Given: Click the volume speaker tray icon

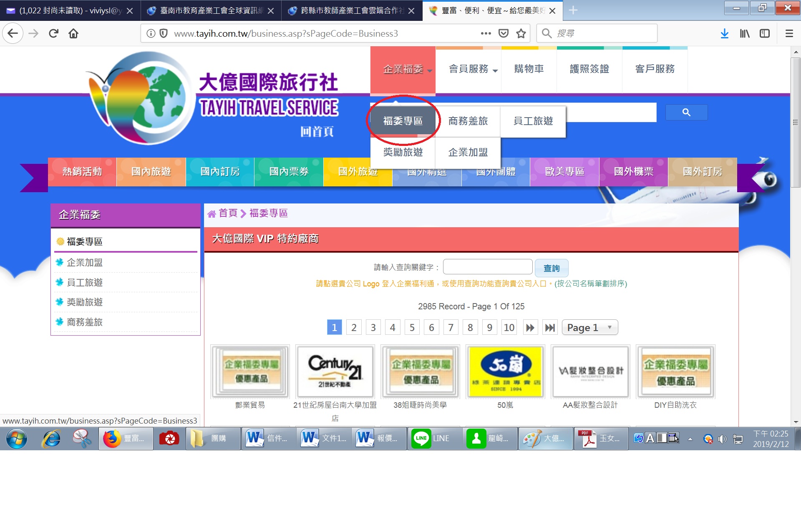Looking at the screenshot, I should [722, 439].
